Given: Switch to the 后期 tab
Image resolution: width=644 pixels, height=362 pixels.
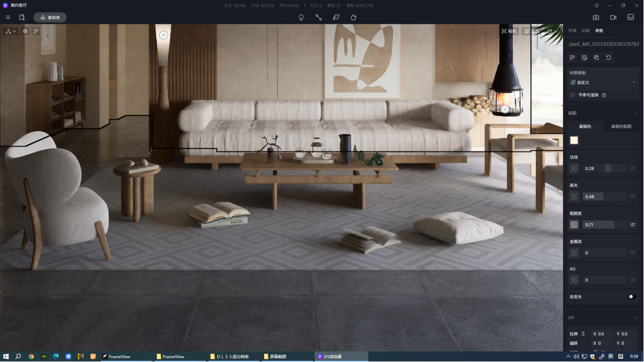Looking at the screenshot, I should (x=585, y=31).
